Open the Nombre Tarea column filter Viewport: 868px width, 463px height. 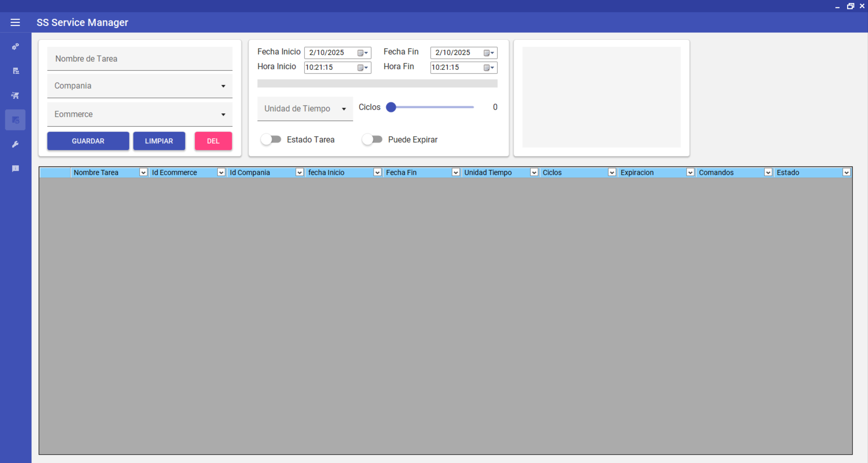(143, 173)
